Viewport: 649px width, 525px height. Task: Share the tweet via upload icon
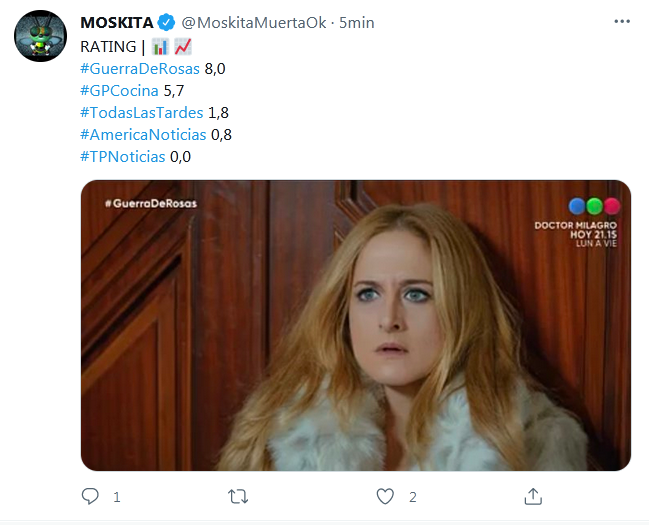point(533,496)
